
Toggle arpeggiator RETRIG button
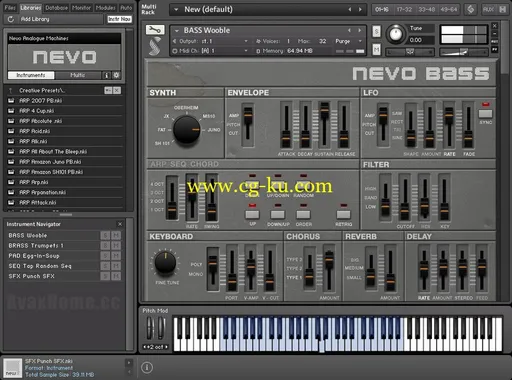point(343,214)
